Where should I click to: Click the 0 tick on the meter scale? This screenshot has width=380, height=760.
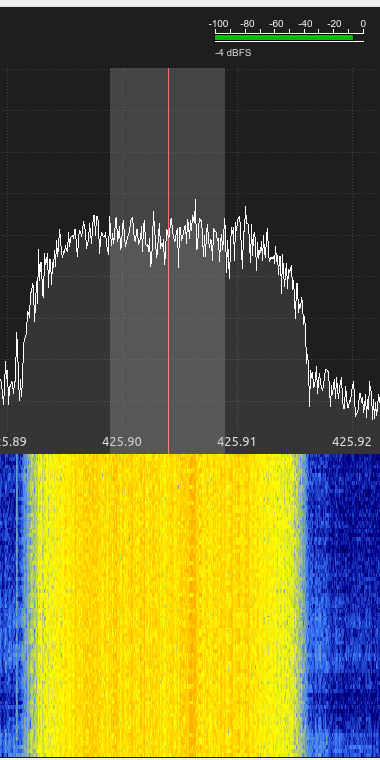point(363,24)
